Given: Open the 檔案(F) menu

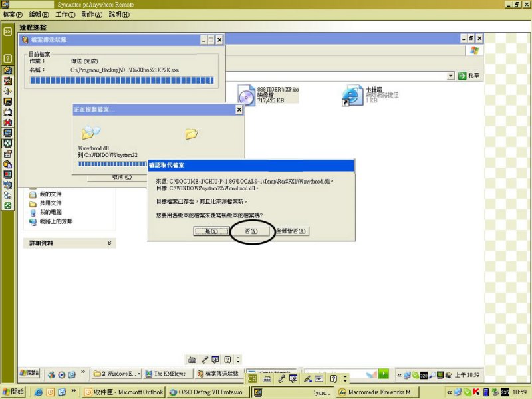Looking at the screenshot, I should click(12, 15).
